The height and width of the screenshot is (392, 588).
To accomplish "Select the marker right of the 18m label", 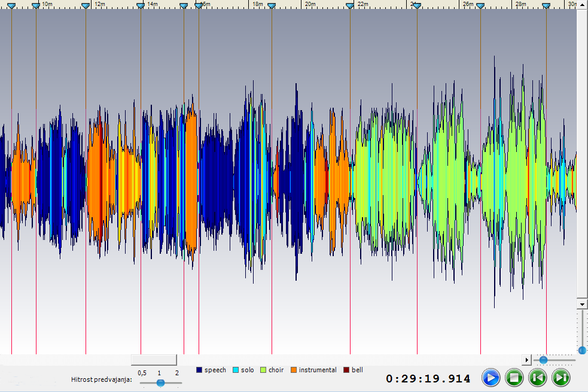I will tap(272, 6).
